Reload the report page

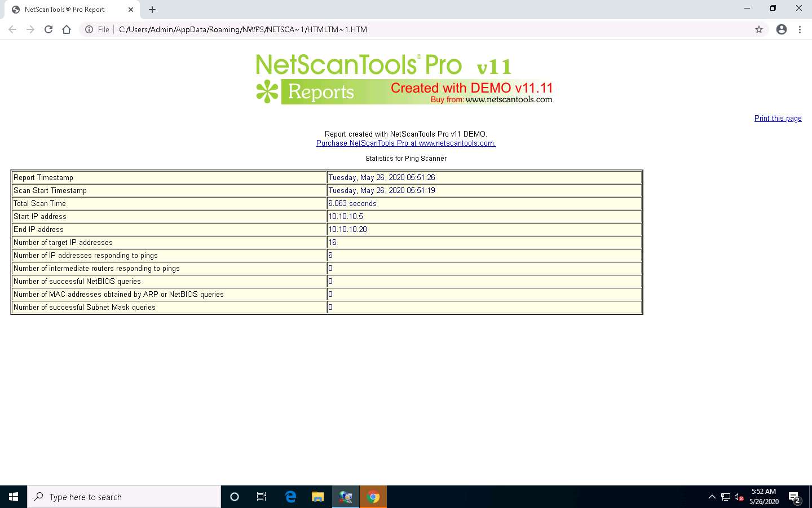pyautogui.click(x=48, y=29)
